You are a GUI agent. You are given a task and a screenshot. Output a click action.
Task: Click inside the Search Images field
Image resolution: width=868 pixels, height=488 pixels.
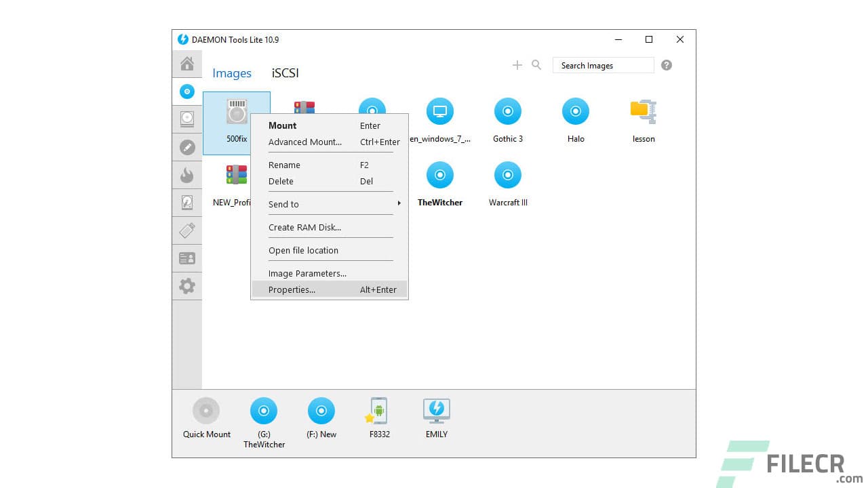click(x=603, y=64)
